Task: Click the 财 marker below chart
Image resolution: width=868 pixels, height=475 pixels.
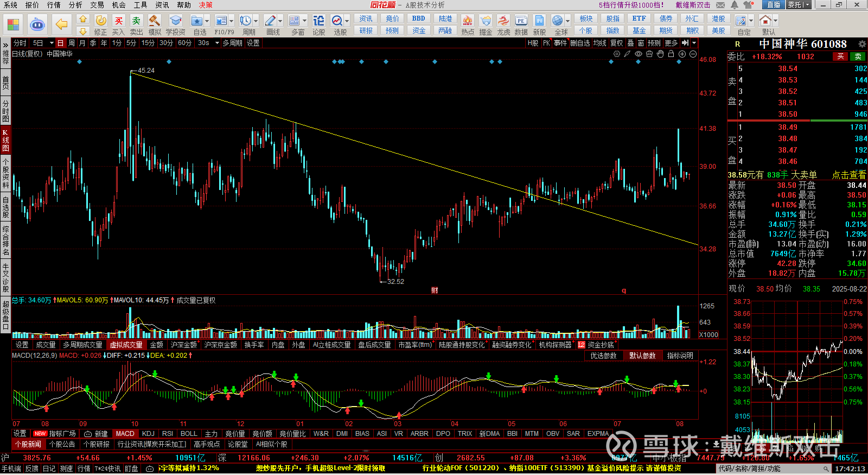Action: [435, 290]
